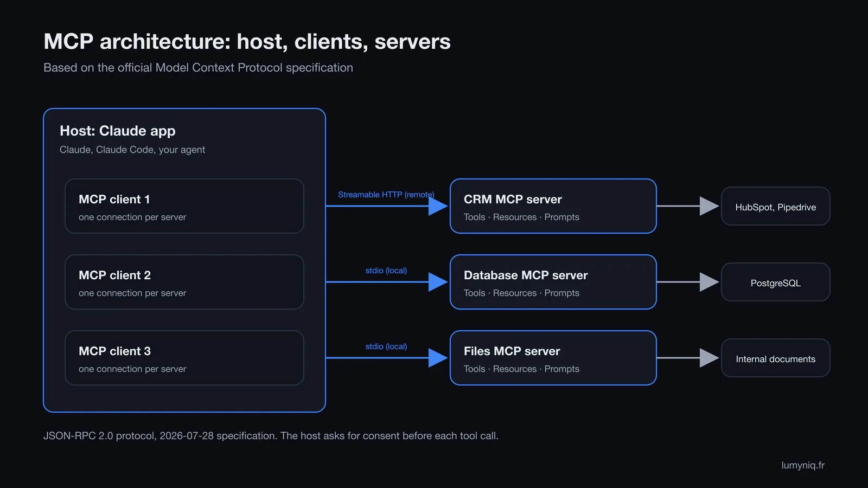Click the 'Streamable HTTP (remote)' label
Screen dimensions: 868x488
[386, 195]
